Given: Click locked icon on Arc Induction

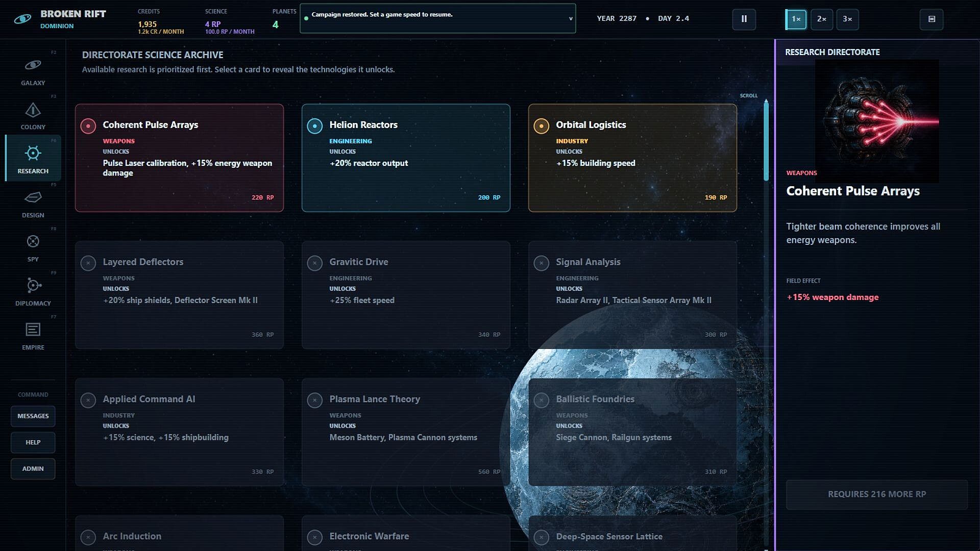Looking at the screenshot, I should point(88,537).
